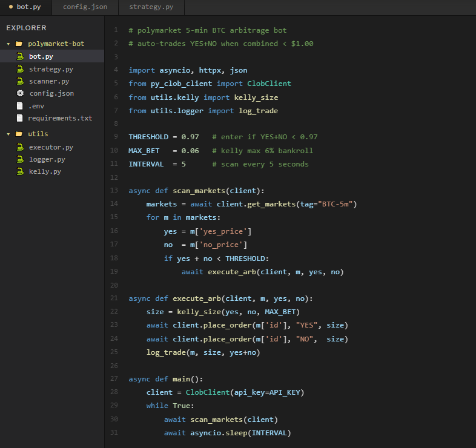Switch to the bot.py tab
Screen dimensions: 476x448
point(26,7)
